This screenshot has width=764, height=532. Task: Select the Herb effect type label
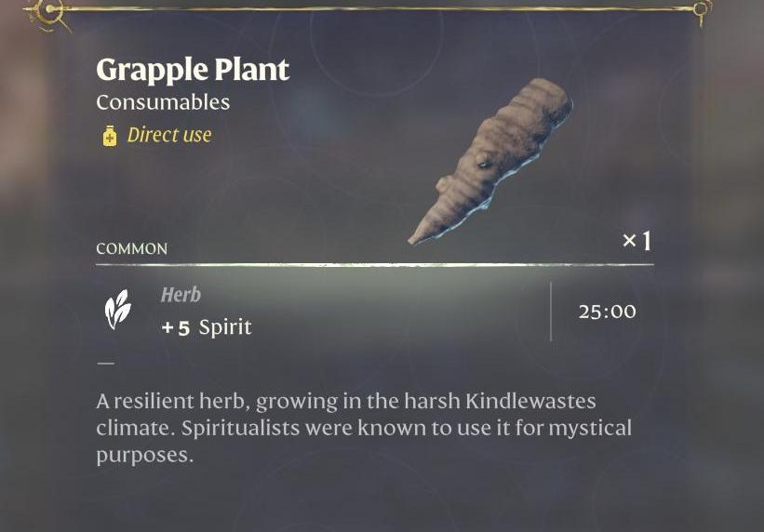click(x=181, y=295)
